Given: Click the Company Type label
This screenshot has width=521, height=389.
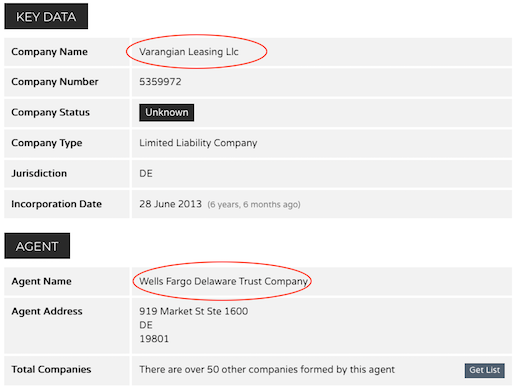Looking at the screenshot, I should click(47, 143).
